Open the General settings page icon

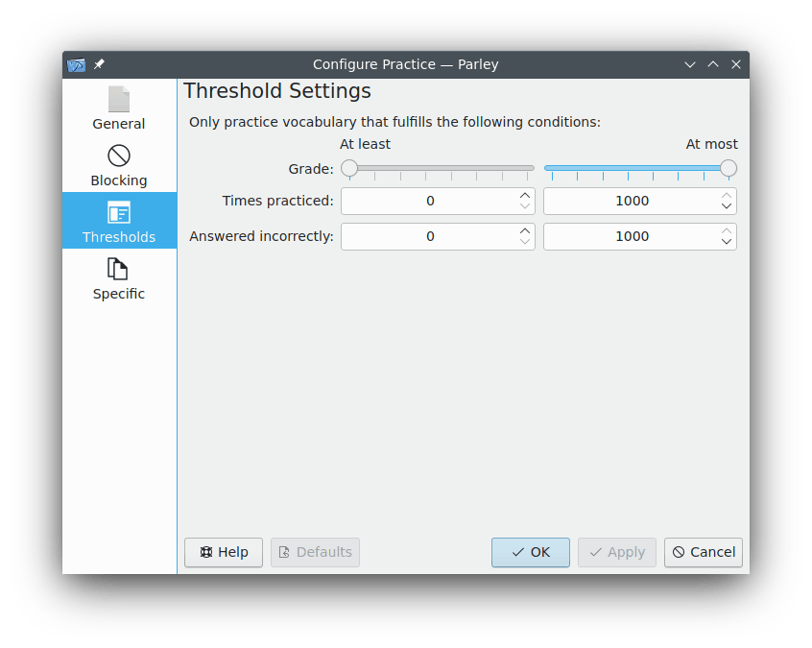tap(119, 100)
